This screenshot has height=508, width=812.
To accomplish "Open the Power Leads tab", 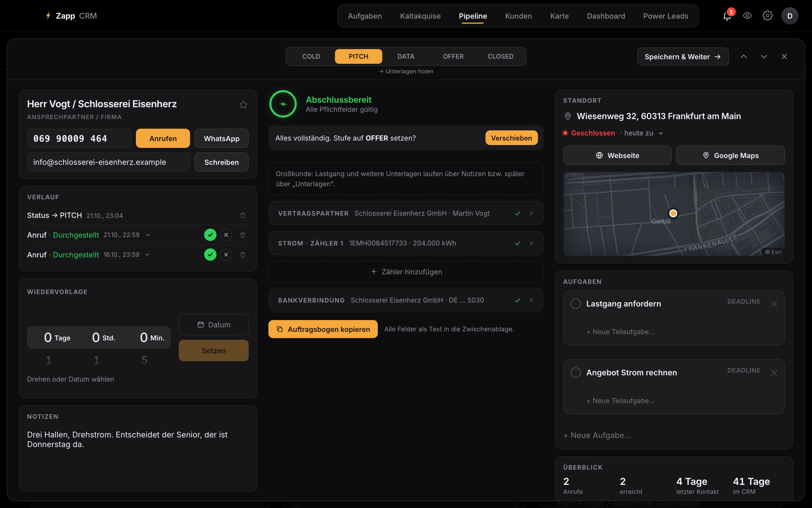I will [666, 16].
